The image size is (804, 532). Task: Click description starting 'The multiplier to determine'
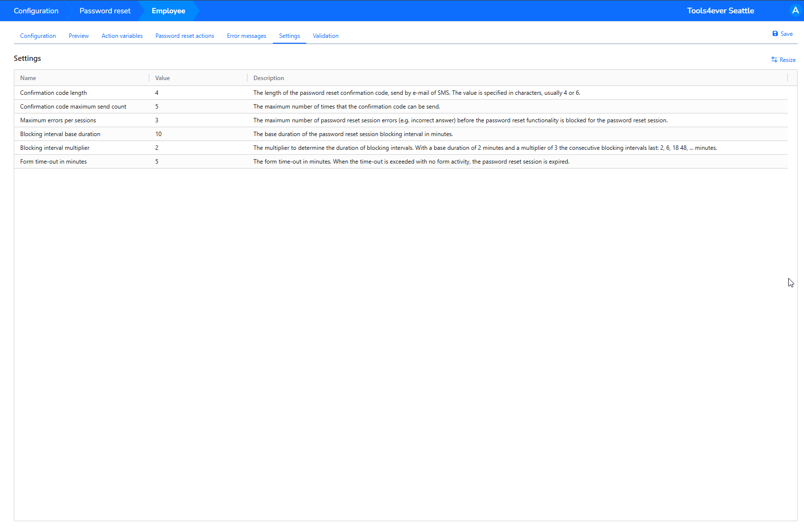485,148
